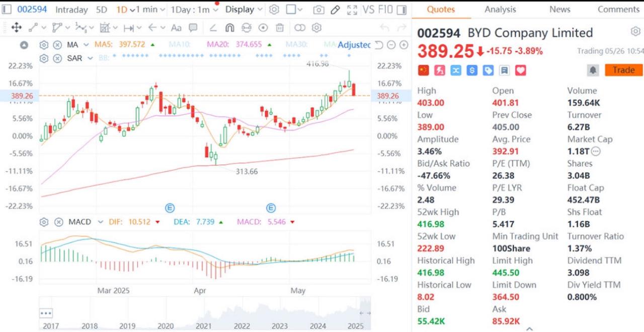Toggle the right quote panel icon
Image resolution: width=644 pixels, height=332 pixels.
pyautogui.click(x=401, y=10)
